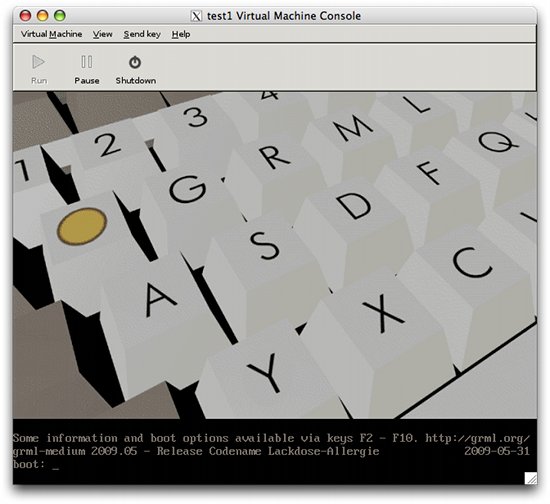Open the Virtual Machine menu
Screen dimensions: 550x504
(51, 34)
